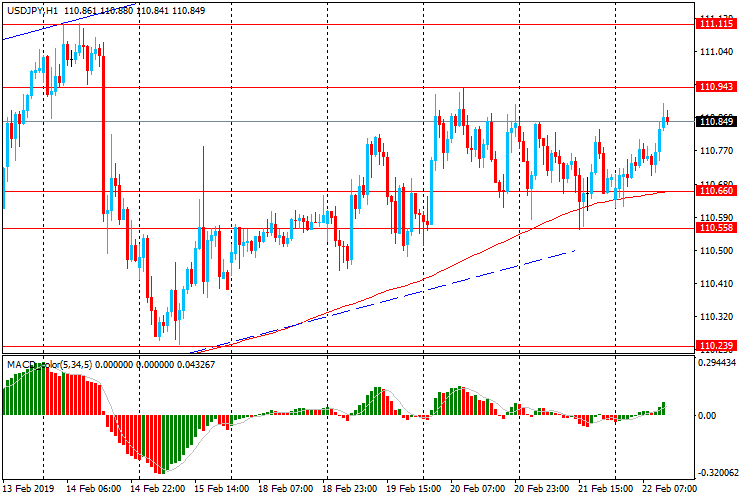Click the MACD 0.294434 scale value

click(717, 364)
